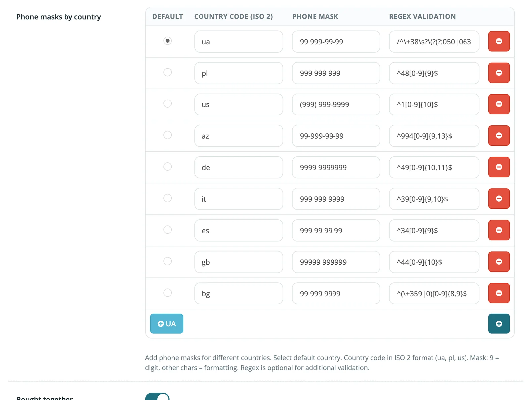Edit the bg regex validation field

coord(434,294)
